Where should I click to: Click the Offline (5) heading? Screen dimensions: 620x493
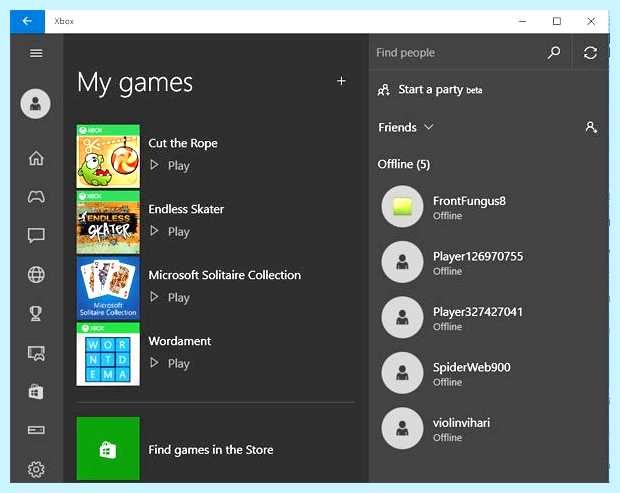[404, 164]
